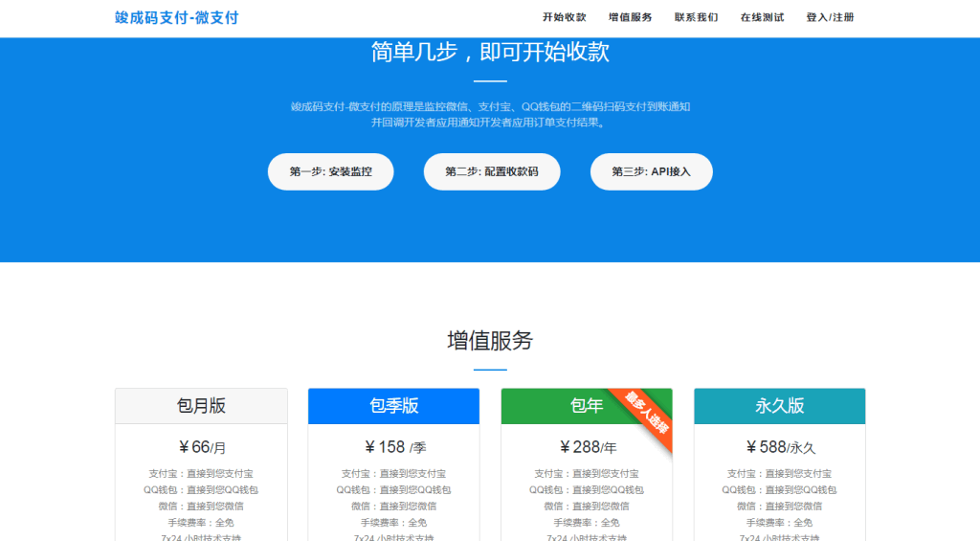Image resolution: width=980 pixels, height=541 pixels.
Task: Click the orange 最多人选择 ribbon badge
Action: point(648,413)
